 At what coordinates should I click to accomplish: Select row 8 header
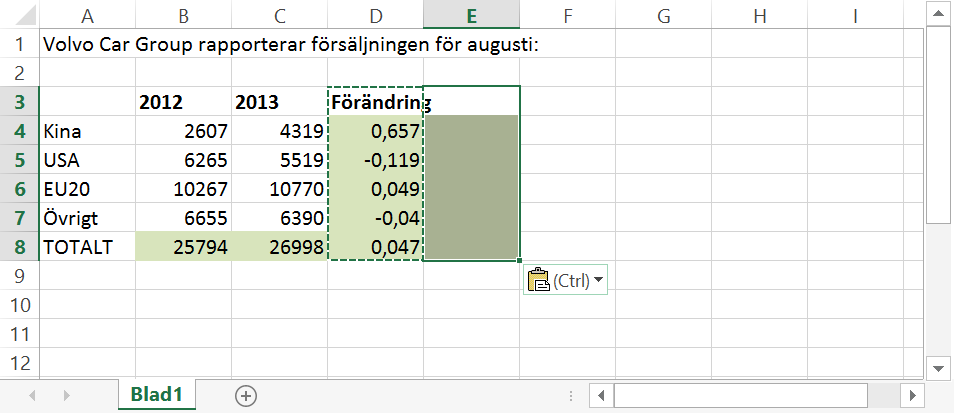tap(20, 246)
